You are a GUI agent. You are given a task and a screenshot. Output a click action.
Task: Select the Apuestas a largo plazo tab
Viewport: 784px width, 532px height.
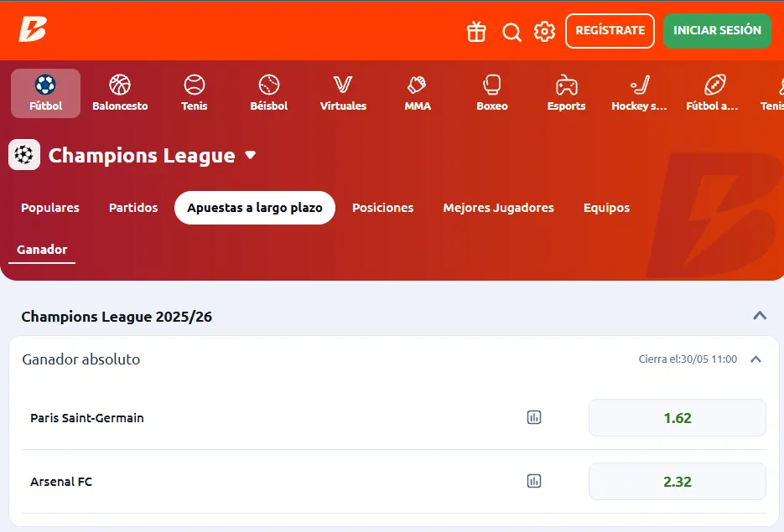point(255,208)
